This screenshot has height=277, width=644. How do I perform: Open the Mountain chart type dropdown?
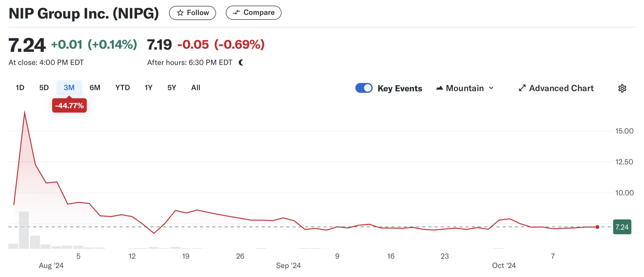(x=465, y=88)
